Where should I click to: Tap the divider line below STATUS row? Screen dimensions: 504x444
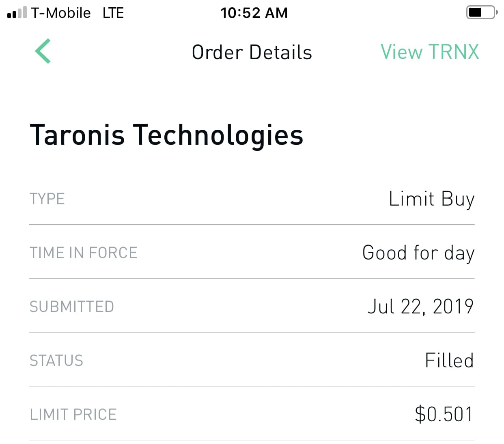pyautogui.click(x=252, y=386)
